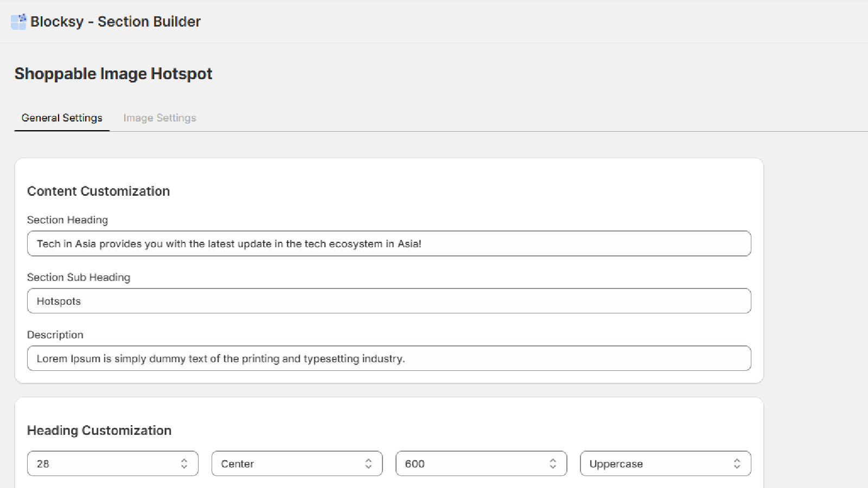Click the chevron arrows in the 600 selector
This screenshot has height=488, width=868.
(x=552, y=464)
